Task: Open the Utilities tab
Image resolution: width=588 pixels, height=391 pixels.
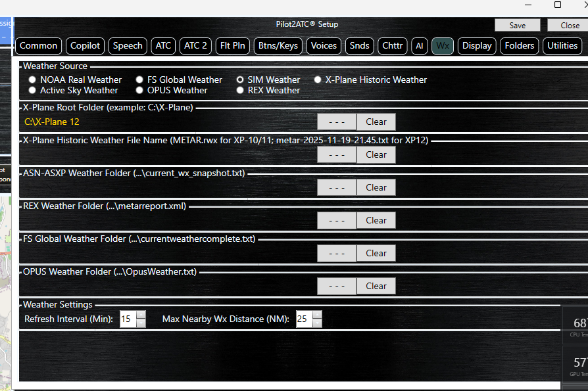Action: coord(562,46)
